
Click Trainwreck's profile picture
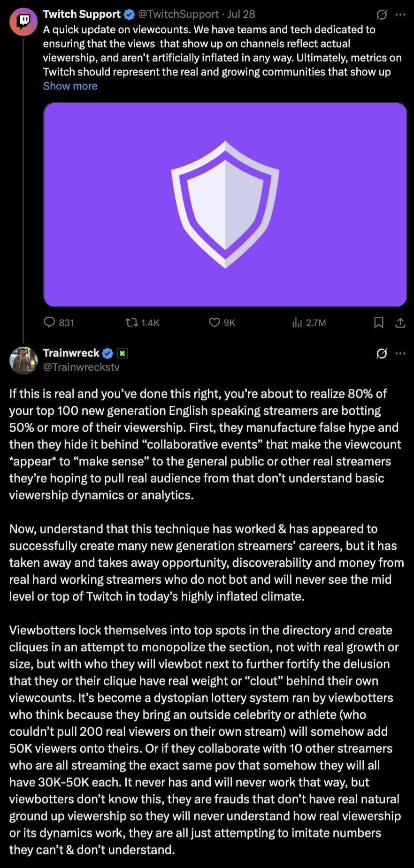(23, 360)
